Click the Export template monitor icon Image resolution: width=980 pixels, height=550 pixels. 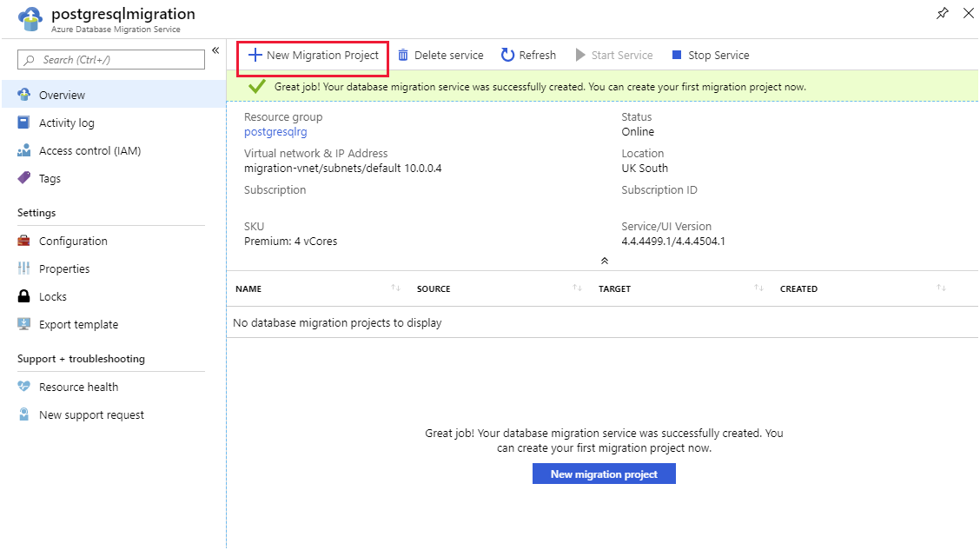(23, 324)
